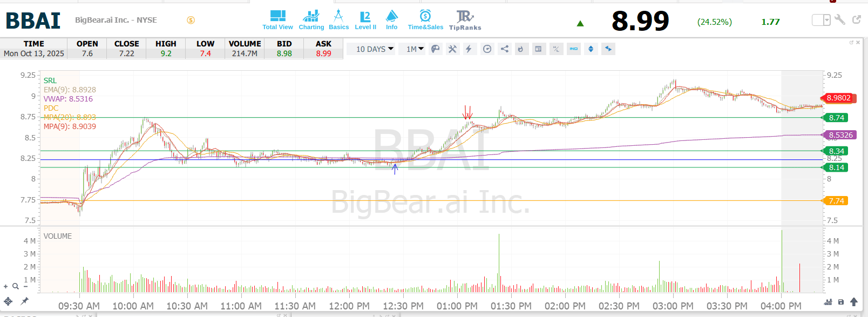Click the Mon Oct 13, 2025 date
This screenshot has height=317, width=868.
(34, 53)
